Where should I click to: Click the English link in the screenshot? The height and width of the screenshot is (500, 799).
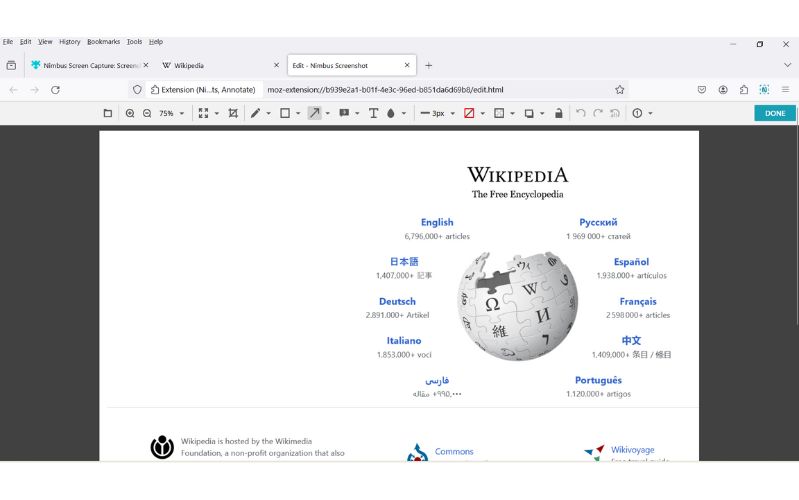point(437,222)
